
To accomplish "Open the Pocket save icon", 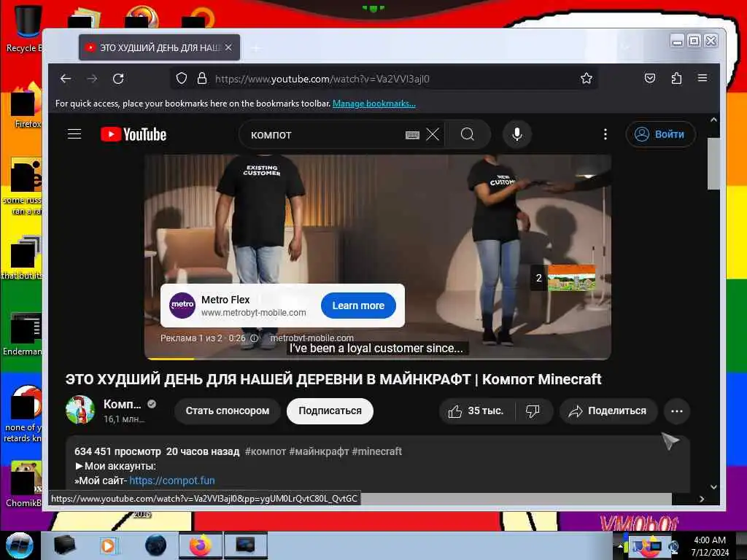I will (650, 78).
